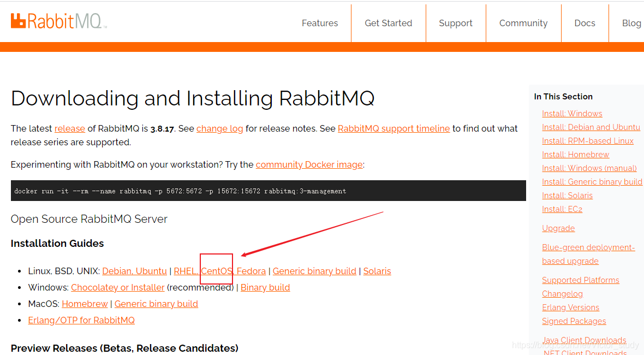
Task: Go to Install: Windows in sidebar
Action: tap(572, 114)
